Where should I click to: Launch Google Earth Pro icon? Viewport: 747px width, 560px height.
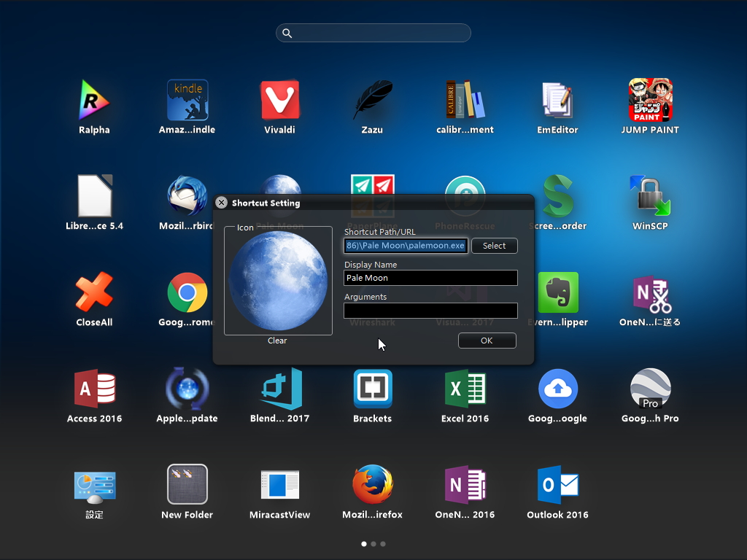tap(650, 389)
